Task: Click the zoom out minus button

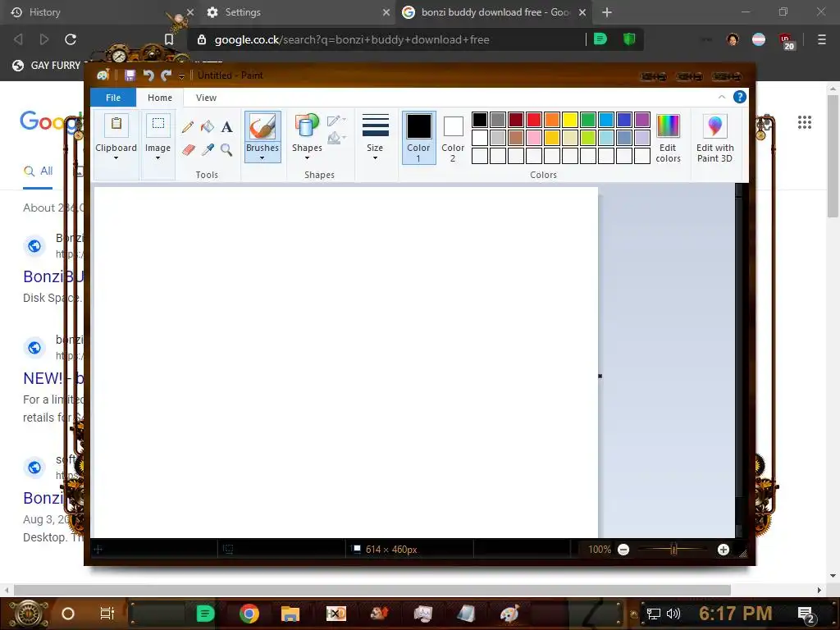Action: tap(623, 550)
